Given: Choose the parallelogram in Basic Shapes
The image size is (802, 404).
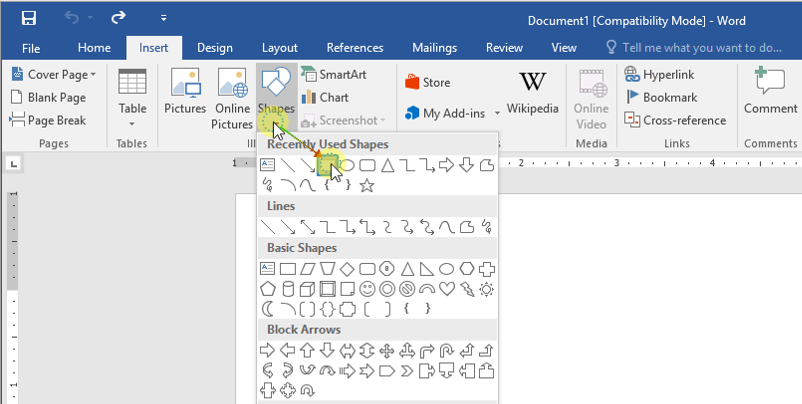Looking at the screenshot, I should (x=307, y=268).
